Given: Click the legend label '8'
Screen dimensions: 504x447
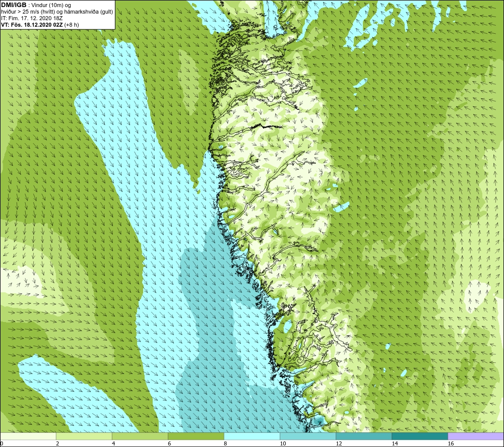Looking at the screenshot, I should [225, 443].
